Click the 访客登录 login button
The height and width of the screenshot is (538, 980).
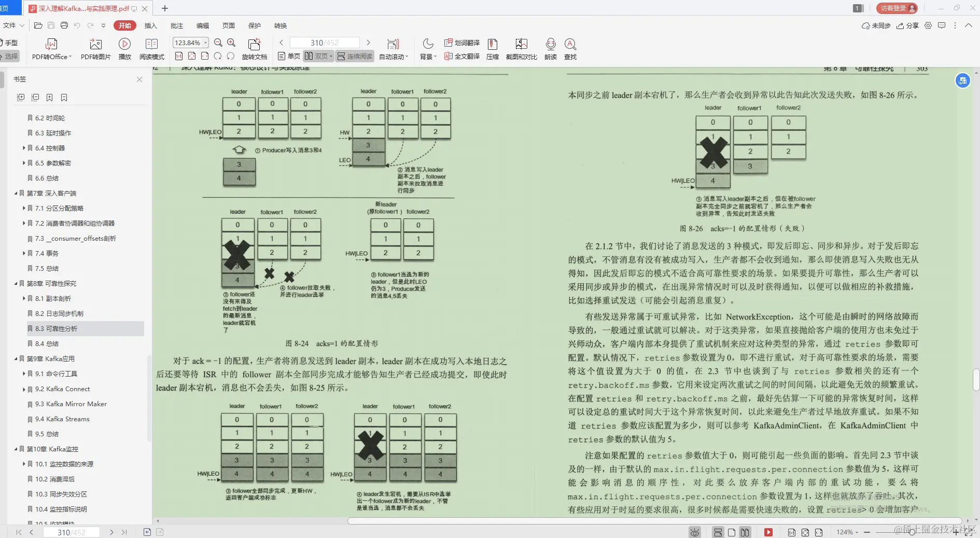[898, 8]
